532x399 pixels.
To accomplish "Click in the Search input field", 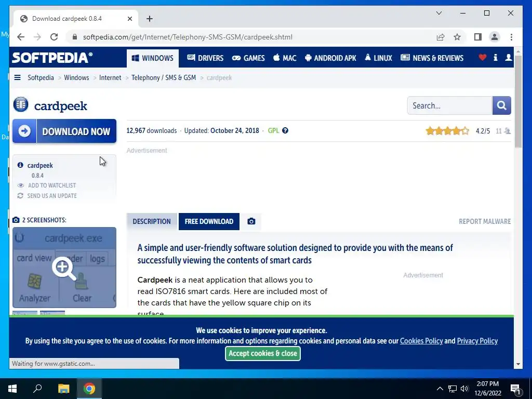I will [449, 105].
